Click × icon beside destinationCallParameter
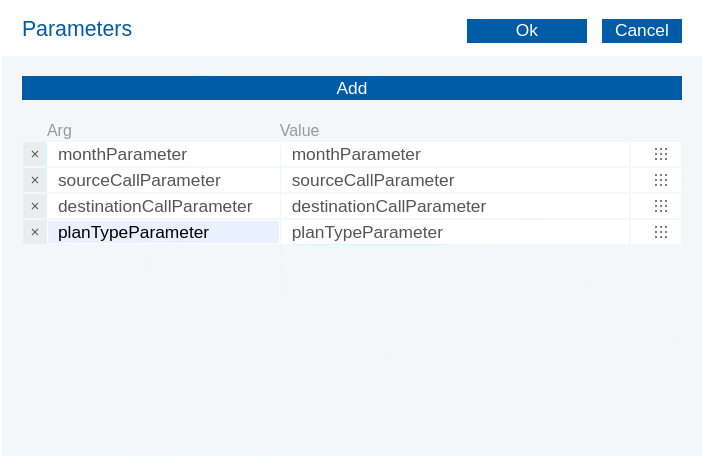Screen dimensions: 704x458 [34, 206]
